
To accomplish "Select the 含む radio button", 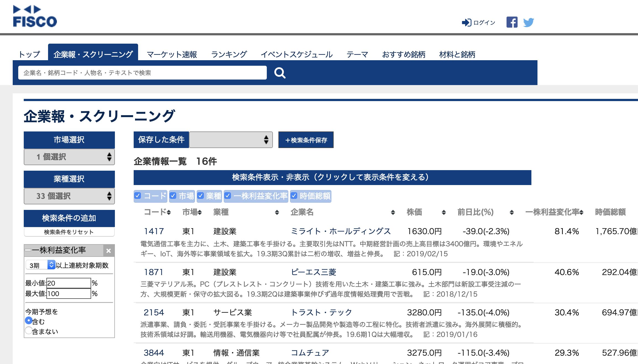I will [28, 321].
